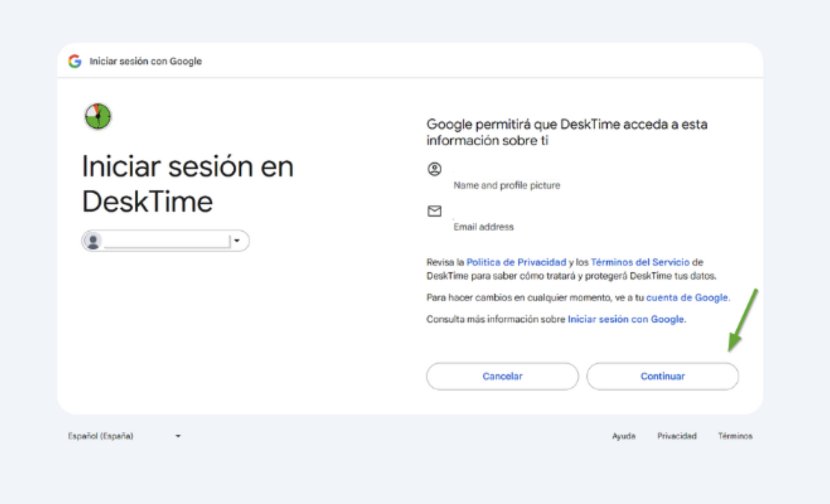Follow the cuenta de Google link
Screen dimensions: 830x504
[687, 298]
